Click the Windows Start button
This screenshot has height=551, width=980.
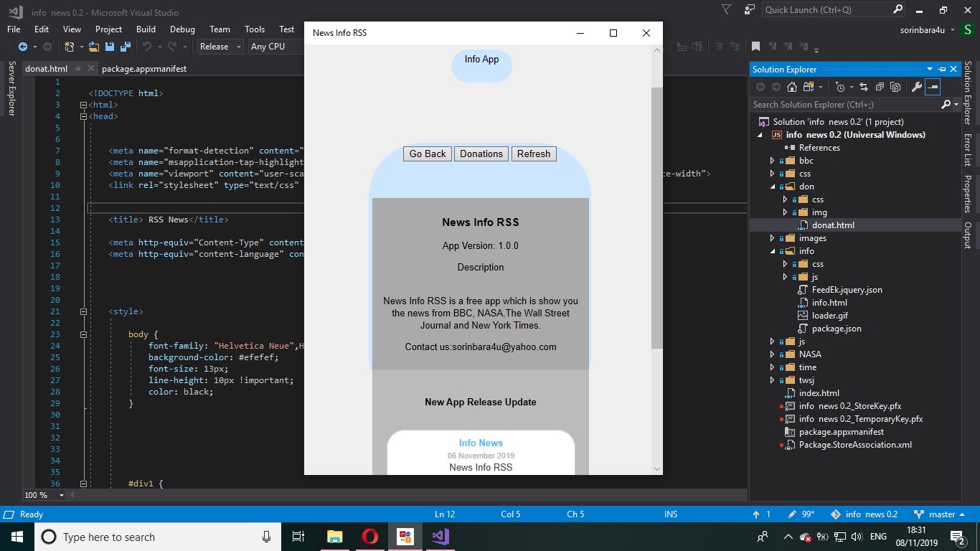coord(17,537)
